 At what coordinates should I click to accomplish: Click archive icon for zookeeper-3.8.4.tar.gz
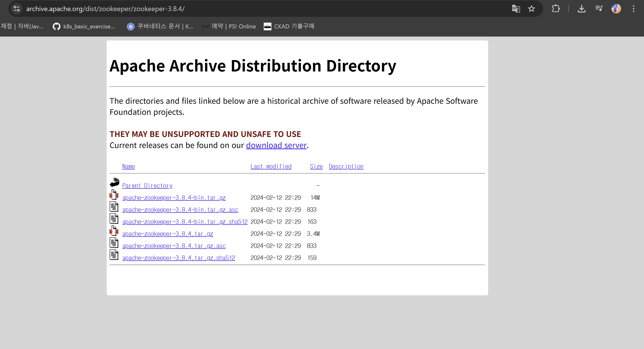[x=114, y=230]
